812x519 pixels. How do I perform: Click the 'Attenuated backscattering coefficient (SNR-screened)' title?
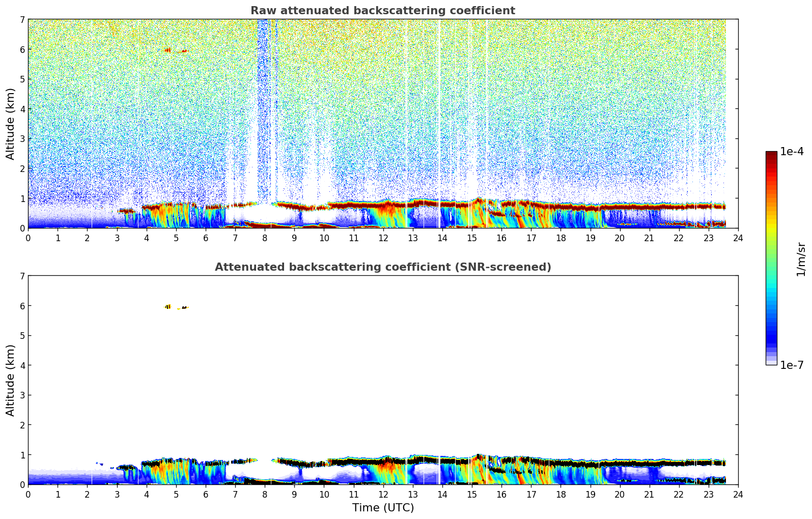382,267
